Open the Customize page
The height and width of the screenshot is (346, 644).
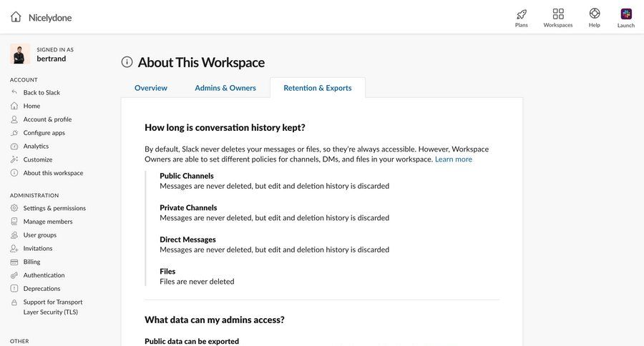click(x=38, y=159)
